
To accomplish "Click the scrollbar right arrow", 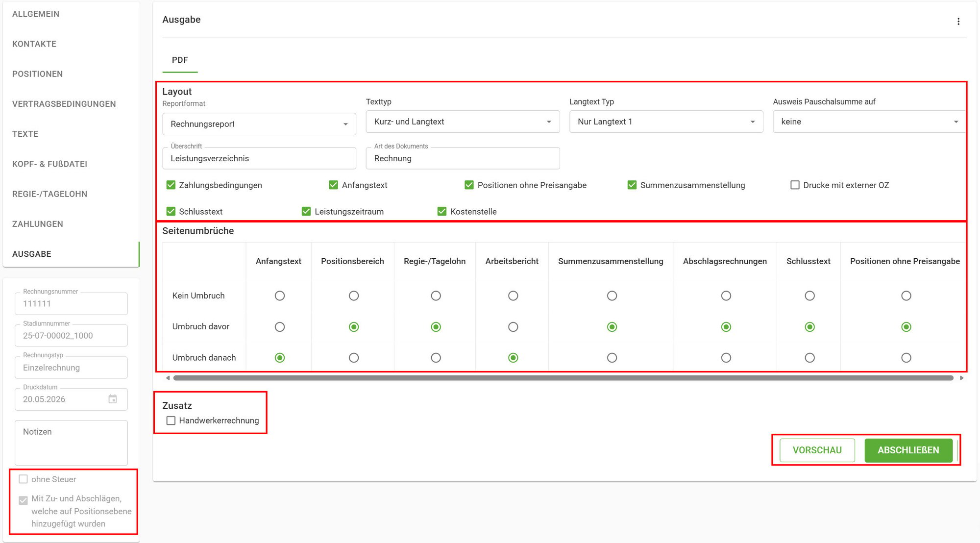I will [961, 378].
